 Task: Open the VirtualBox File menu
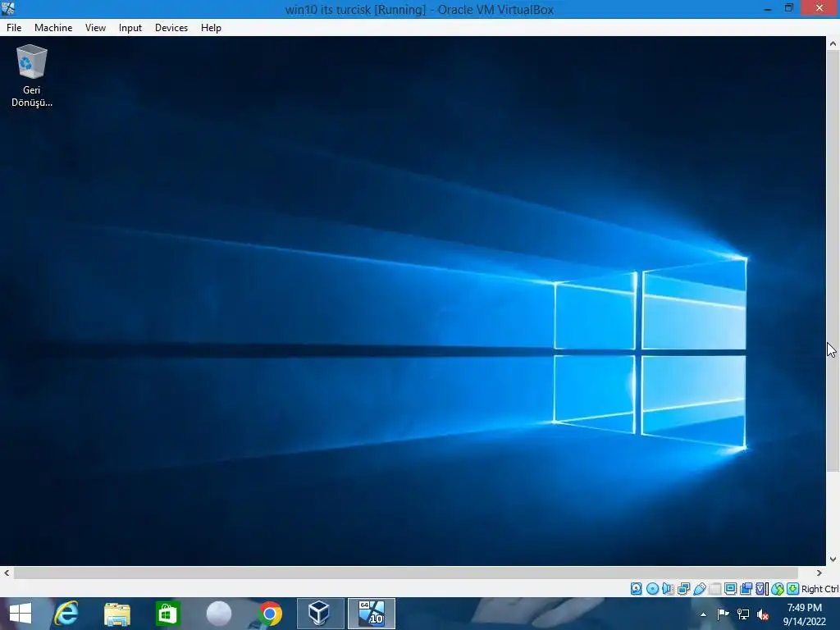click(14, 28)
